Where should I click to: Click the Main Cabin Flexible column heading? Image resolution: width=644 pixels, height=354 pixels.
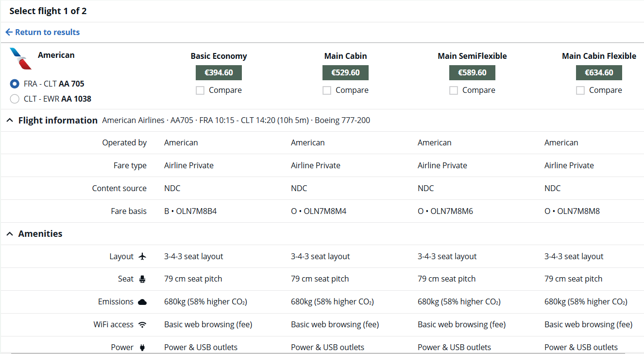599,56
